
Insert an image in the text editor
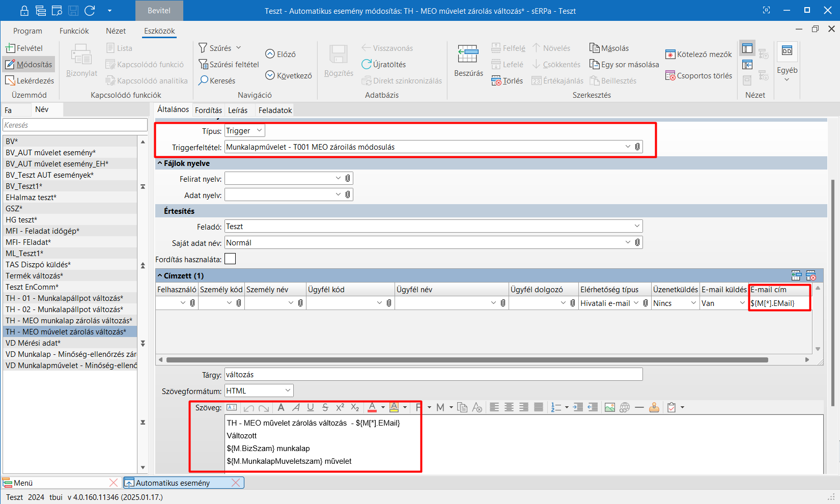609,407
